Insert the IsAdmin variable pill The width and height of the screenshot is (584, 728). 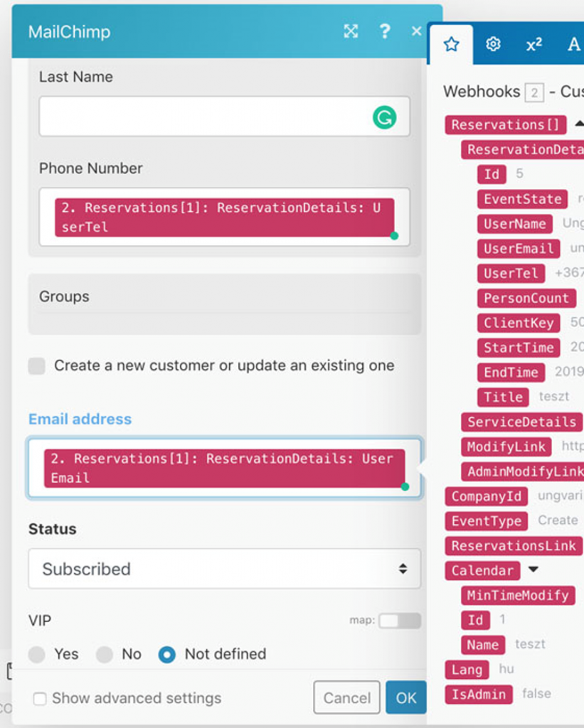479,694
